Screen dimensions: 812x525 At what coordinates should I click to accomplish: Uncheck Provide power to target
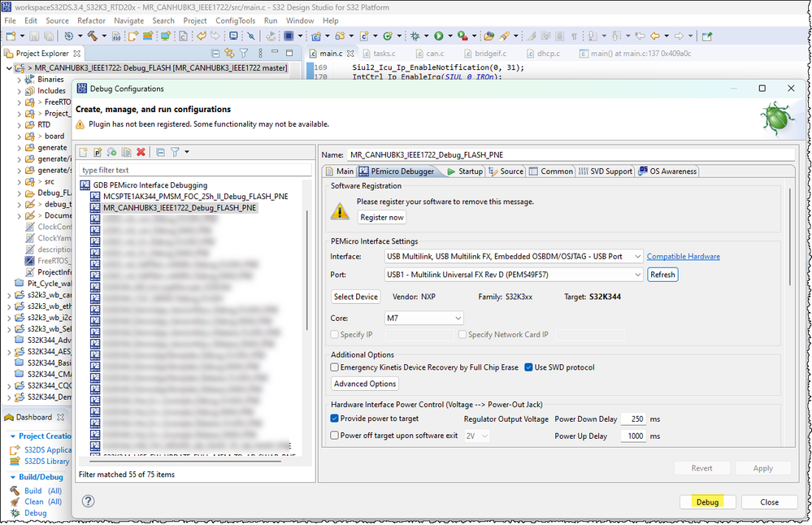click(x=334, y=419)
